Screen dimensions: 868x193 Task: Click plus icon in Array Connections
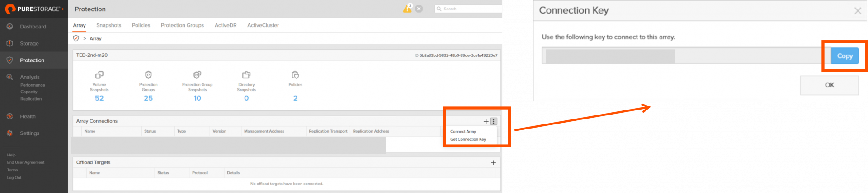[x=486, y=121]
